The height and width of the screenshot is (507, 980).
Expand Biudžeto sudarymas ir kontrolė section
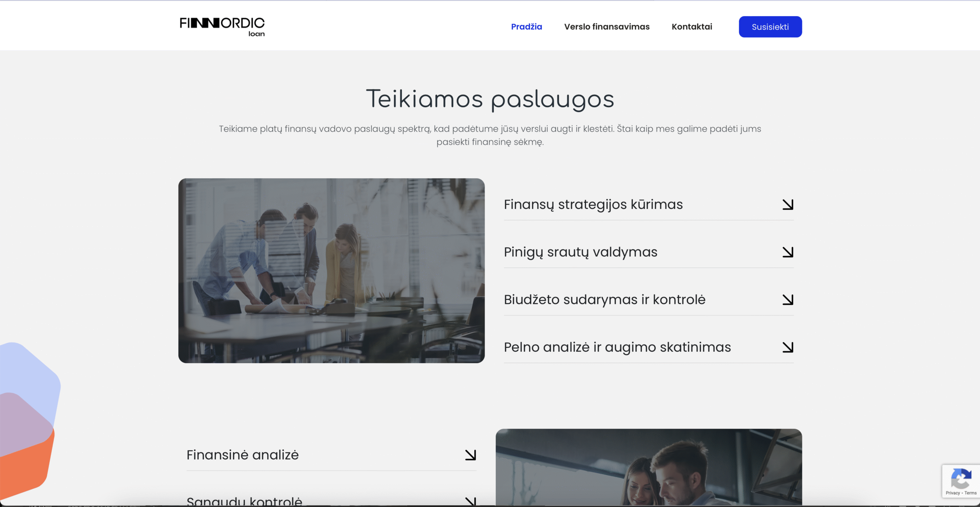[604, 300]
